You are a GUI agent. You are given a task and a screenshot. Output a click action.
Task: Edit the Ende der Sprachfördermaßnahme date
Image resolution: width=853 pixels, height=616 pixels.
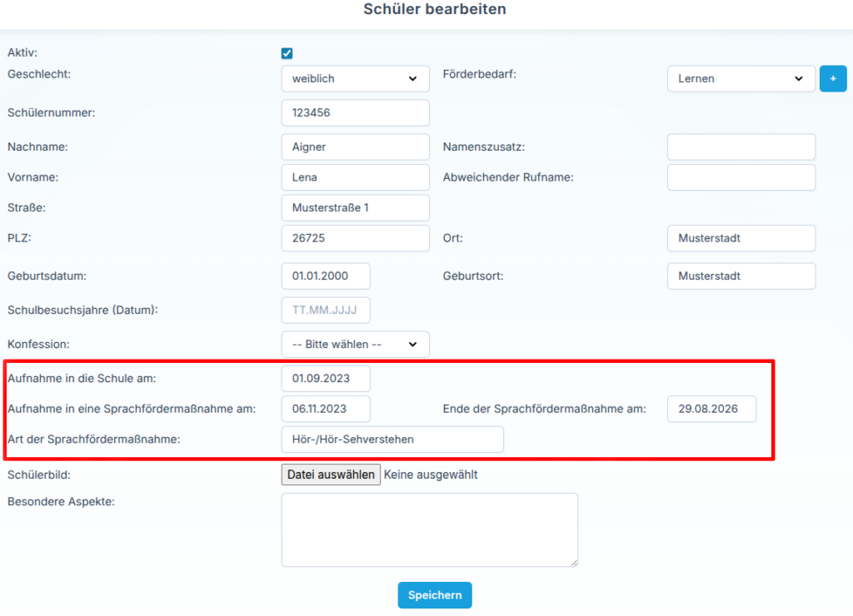click(x=711, y=409)
